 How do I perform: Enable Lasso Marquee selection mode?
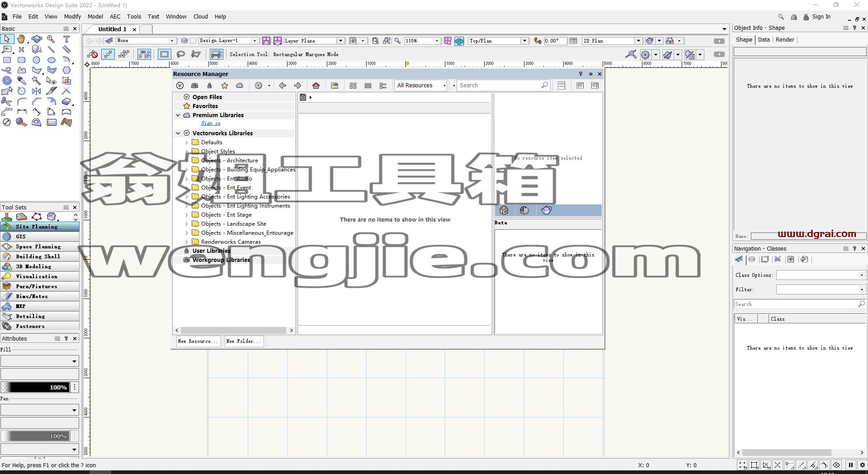pos(181,54)
